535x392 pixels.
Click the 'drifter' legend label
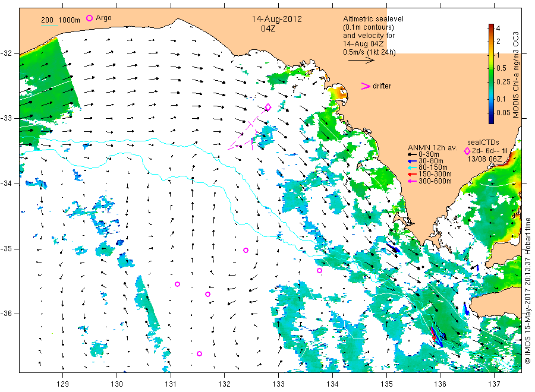[x=382, y=86]
